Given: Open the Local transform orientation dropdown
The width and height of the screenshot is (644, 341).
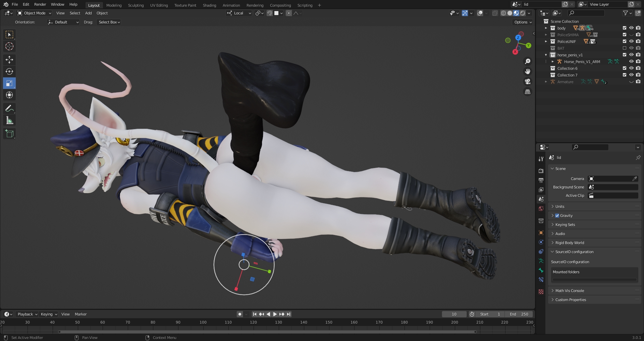Looking at the screenshot, I should tap(239, 13).
